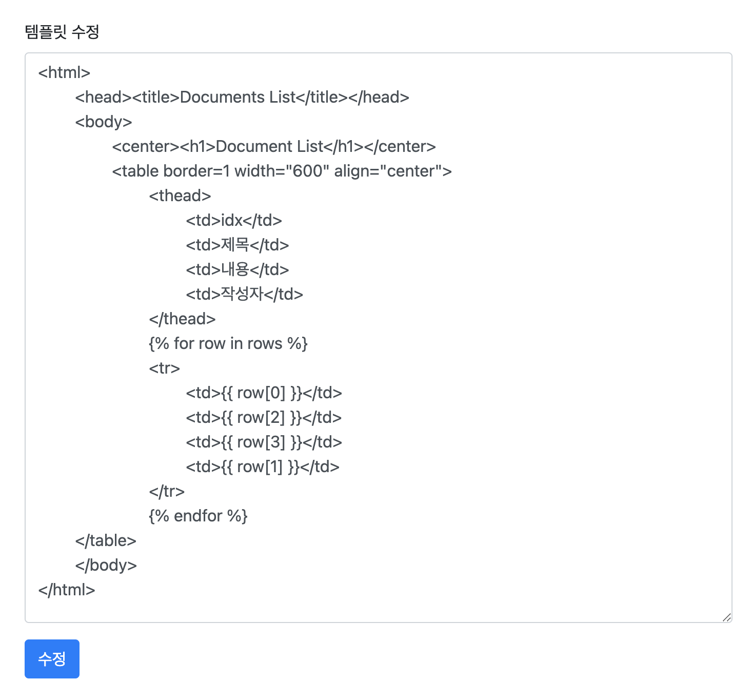Click the '<td>{{ row[2] }}</td>' line
The image size is (752, 700).
[x=264, y=417]
